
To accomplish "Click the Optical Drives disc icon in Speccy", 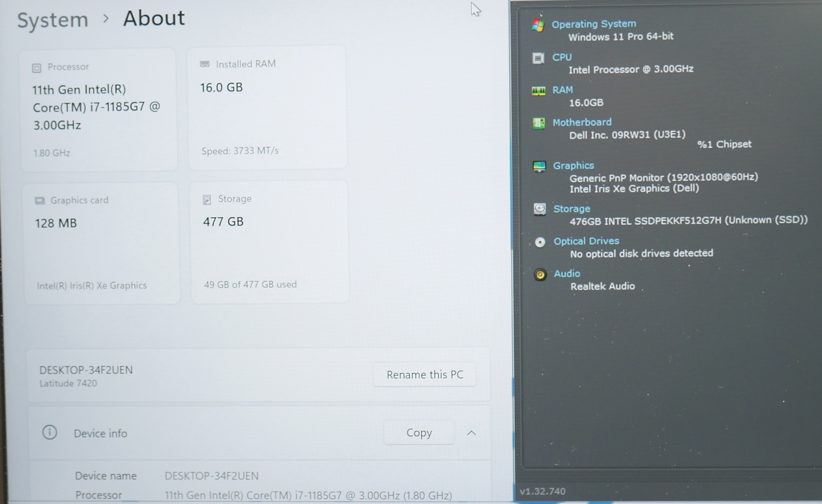I will [540, 242].
